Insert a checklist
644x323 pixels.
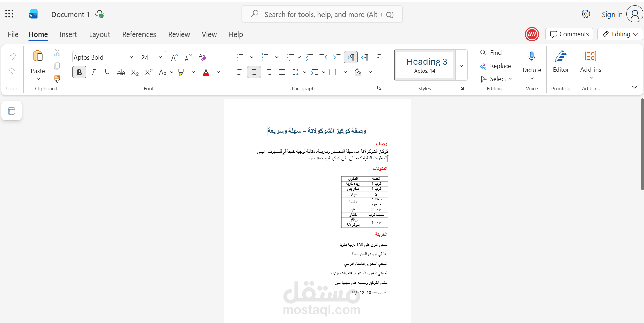[x=309, y=57]
